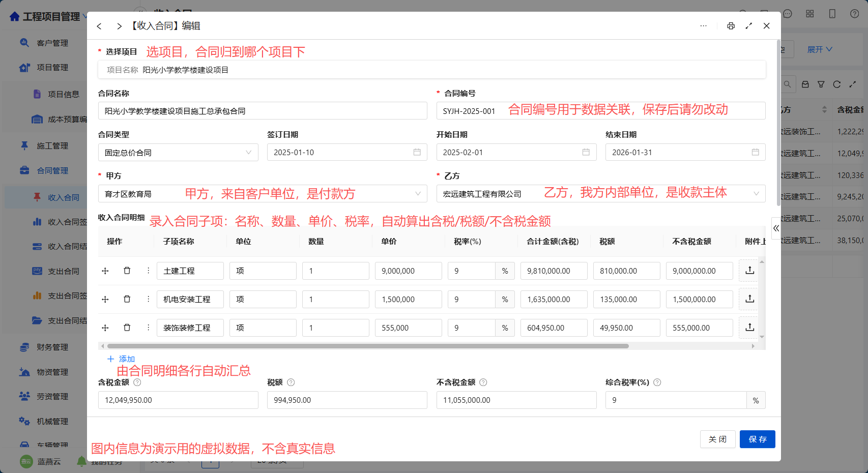
Task: Click the 保存 button
Action: tap(758, 439)
